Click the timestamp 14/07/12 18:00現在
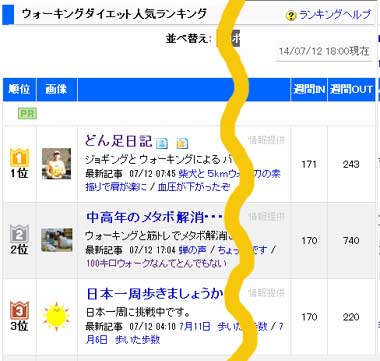Screen dimensions: 380x361 [324, 51]
